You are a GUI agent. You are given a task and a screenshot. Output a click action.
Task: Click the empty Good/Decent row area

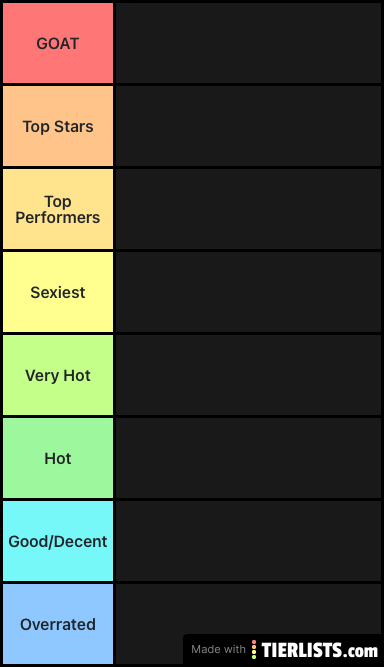[x=248, y=541]
